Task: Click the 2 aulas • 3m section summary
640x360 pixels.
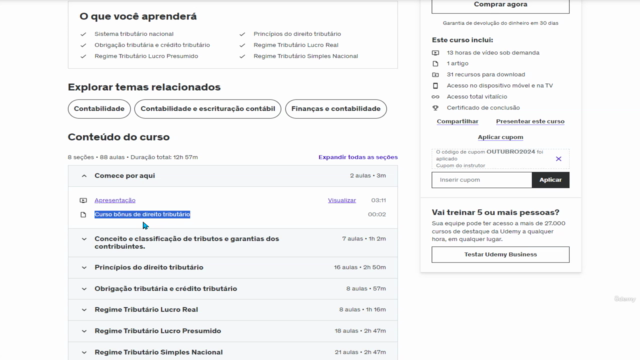Action: tap(368, 176)
